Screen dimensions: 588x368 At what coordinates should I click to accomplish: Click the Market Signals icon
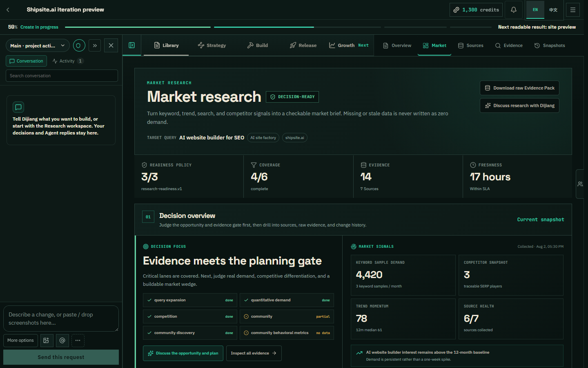pyautogui.click(x=354, y=247)
